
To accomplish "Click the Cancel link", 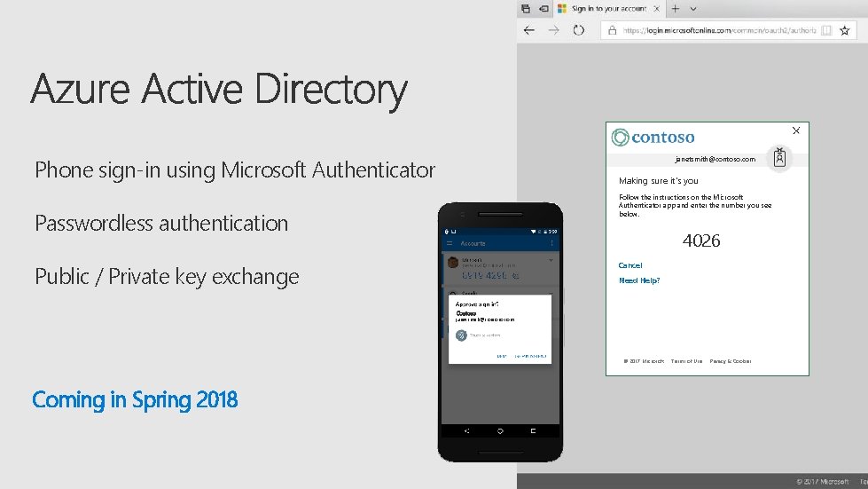I will tap(630, 265).
